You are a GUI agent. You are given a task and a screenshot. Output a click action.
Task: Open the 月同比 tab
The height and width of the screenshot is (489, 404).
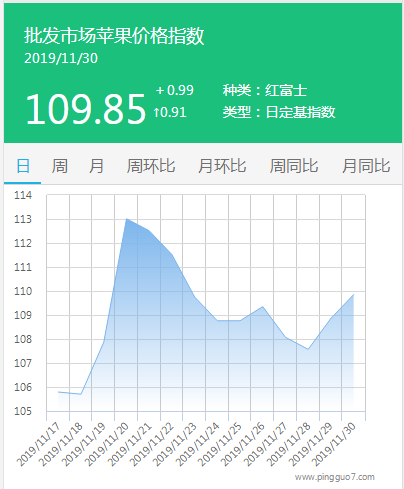coord(366,166)
